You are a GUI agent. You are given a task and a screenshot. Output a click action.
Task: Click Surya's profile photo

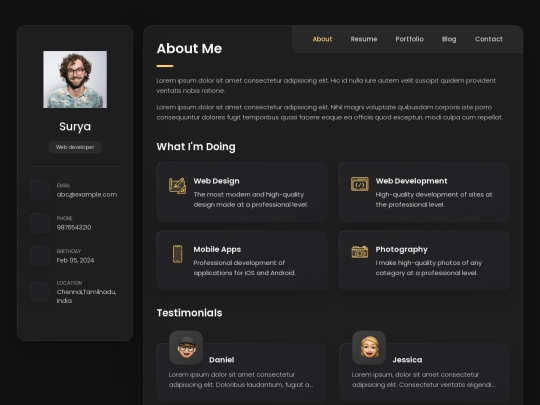tap(75, 80)
